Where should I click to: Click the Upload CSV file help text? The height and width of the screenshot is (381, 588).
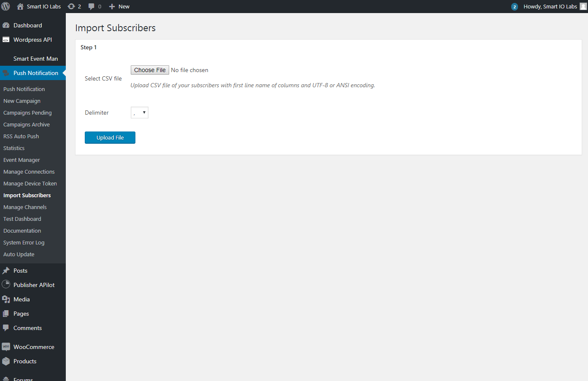tap(253, 85)
